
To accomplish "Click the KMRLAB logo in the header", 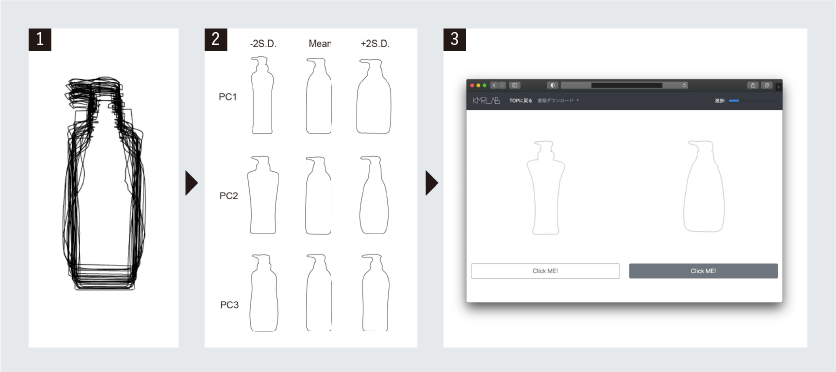I will click(x=486, y=100).
